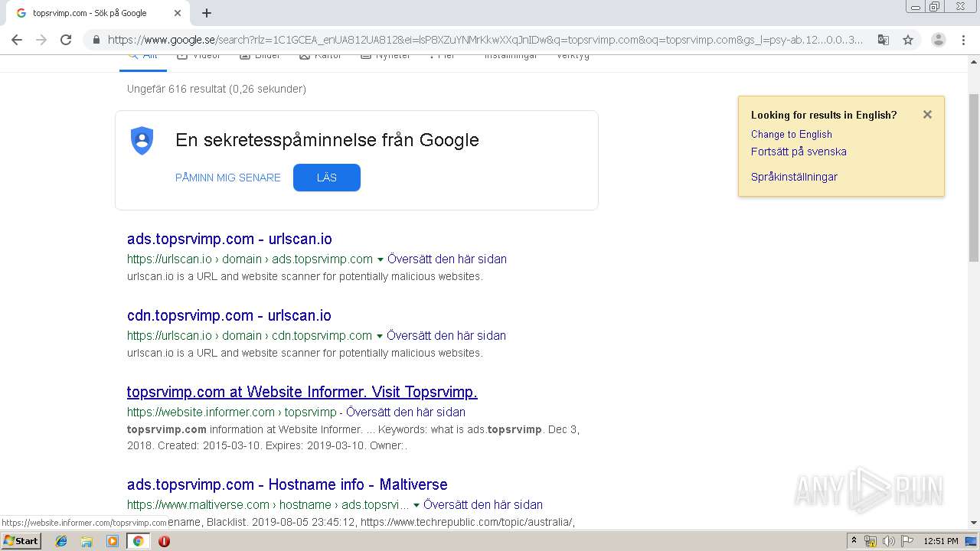This screenshot has width=980, height=551.
Task: Click the red Opera taskbar icon
Action: click(164, 541)
